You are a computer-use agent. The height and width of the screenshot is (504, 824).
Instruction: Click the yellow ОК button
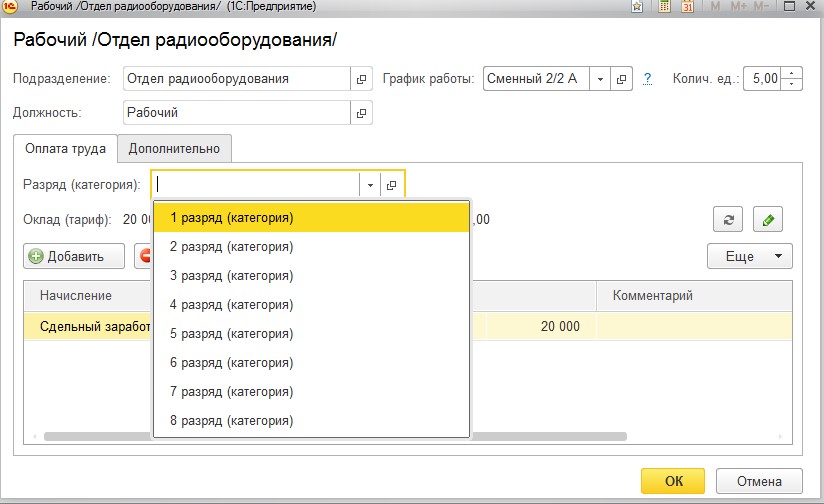tap(673, 481)
